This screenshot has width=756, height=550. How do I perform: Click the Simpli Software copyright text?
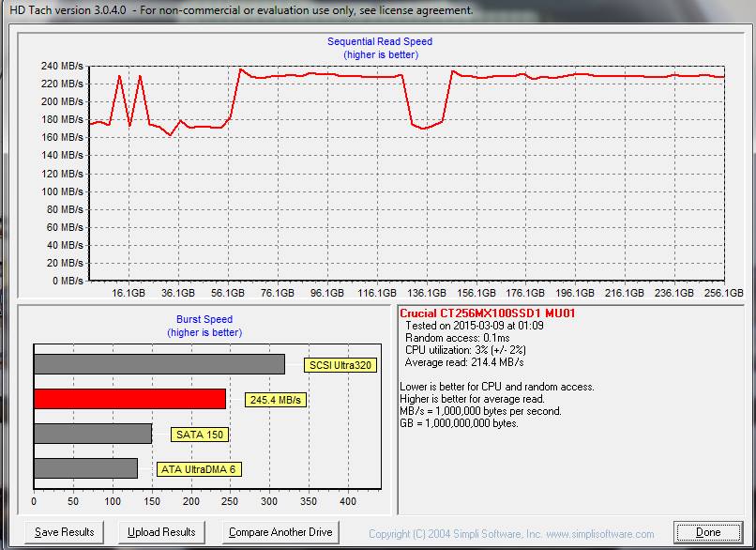click(511, 534)
